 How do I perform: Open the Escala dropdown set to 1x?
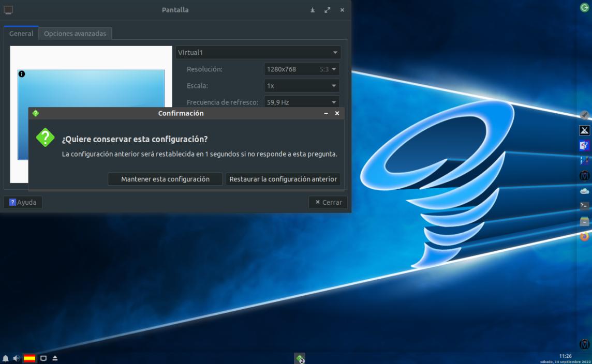[x=301, y=86]
